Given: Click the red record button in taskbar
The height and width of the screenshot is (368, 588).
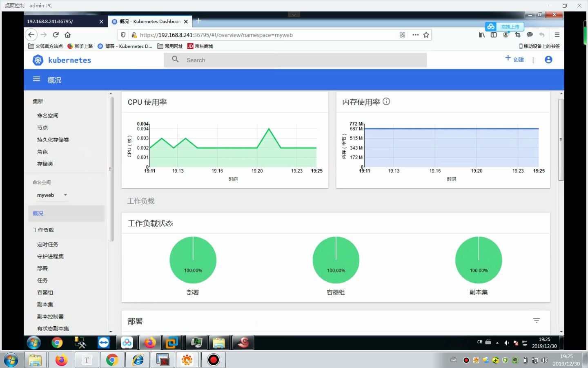Looking at the screenshot, I should (x=214, y=360).
